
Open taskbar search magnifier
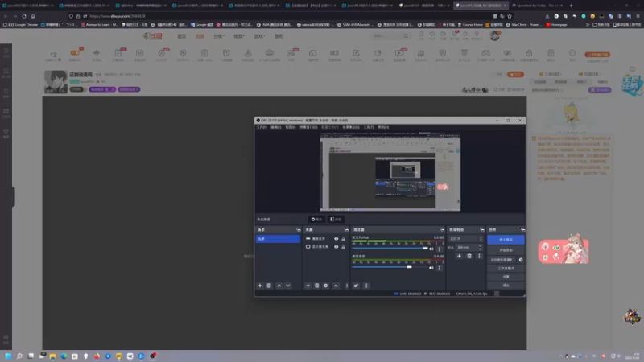click(19, 356)
